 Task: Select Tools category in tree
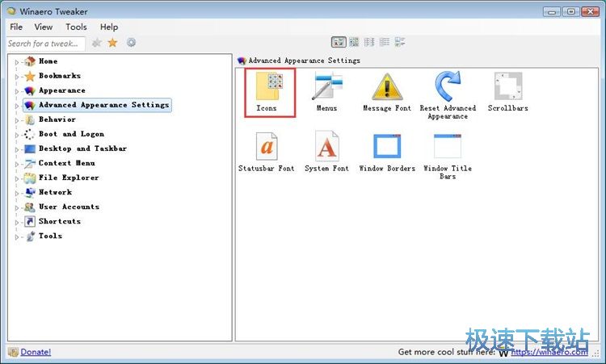(x=50, y=236)
